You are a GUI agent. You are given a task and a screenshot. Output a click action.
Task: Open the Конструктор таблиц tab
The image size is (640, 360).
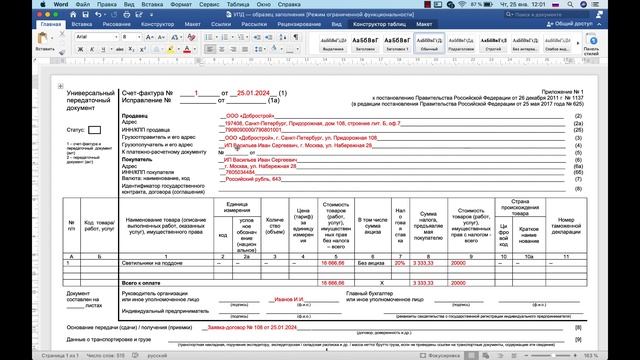coord(379,24)
